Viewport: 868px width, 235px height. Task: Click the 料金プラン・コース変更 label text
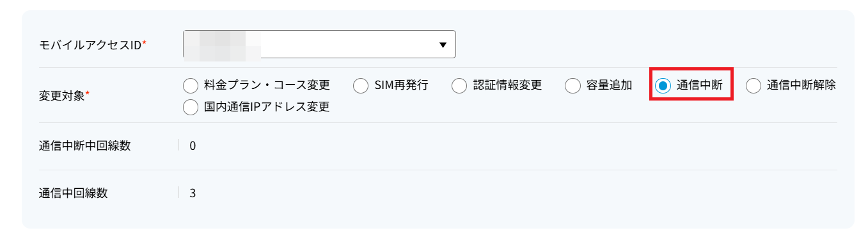pyautogui.click(x=267, y=85)
